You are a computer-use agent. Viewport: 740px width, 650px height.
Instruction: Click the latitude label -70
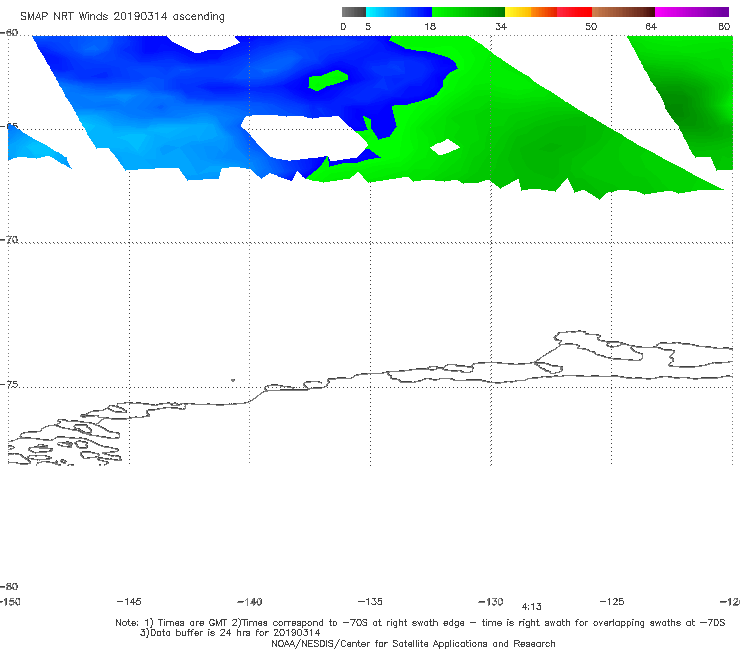point(9,240)
